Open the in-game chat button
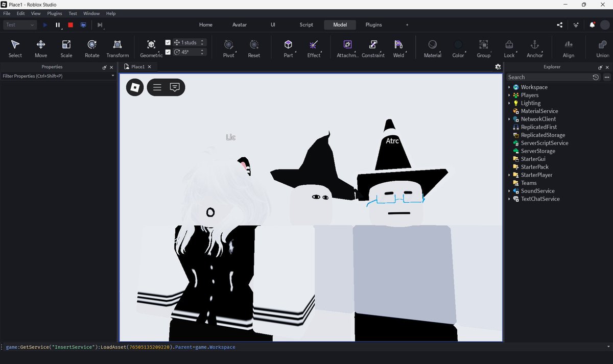The height and width of the screenshot is (364, 613). tap(175, 87)
